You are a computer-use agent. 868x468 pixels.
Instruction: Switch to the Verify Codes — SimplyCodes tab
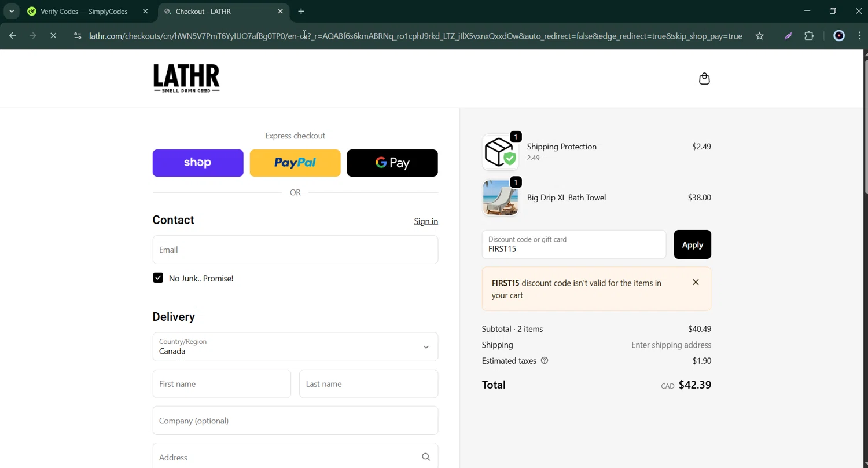tap(84, 11)
